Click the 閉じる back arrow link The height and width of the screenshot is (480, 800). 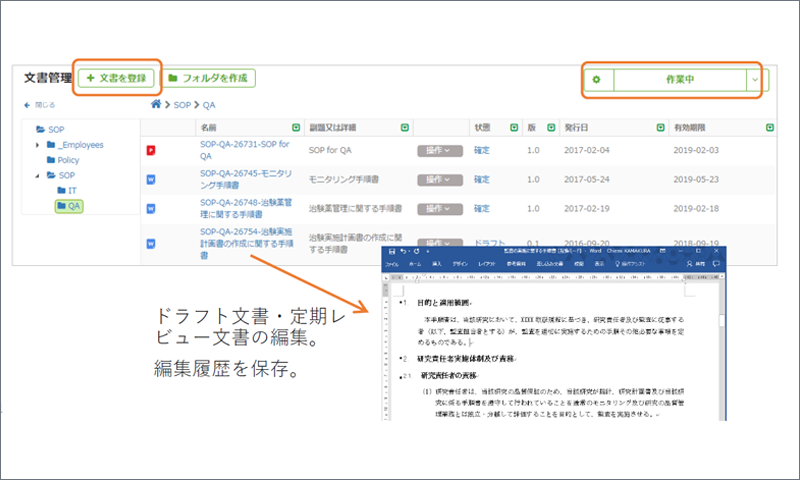point(40,105)
